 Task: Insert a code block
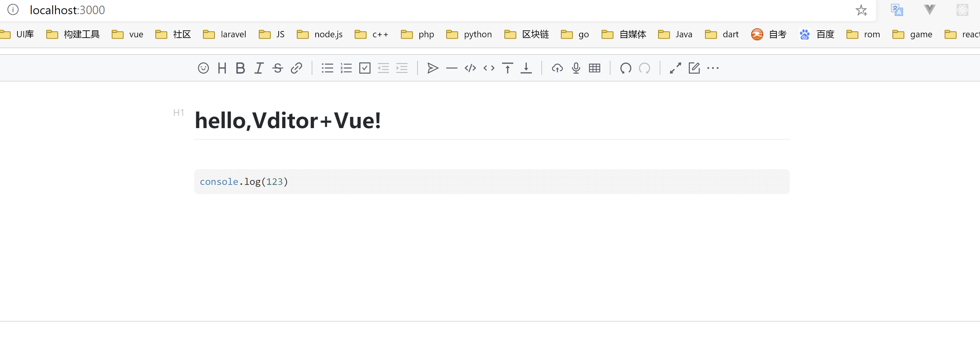pos(470,68)
